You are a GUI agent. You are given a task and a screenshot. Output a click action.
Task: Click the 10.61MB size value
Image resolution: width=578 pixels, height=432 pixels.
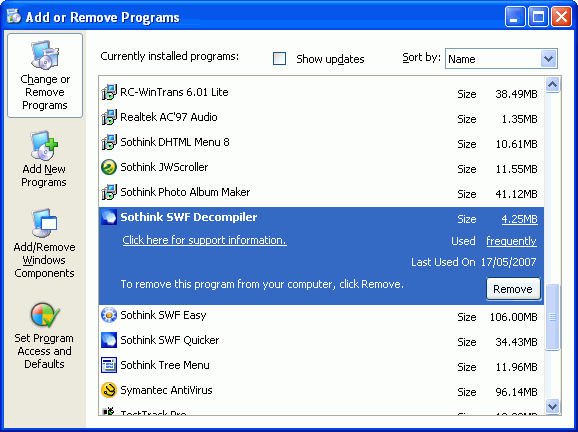pyautogui.click(x=516, y=144)
